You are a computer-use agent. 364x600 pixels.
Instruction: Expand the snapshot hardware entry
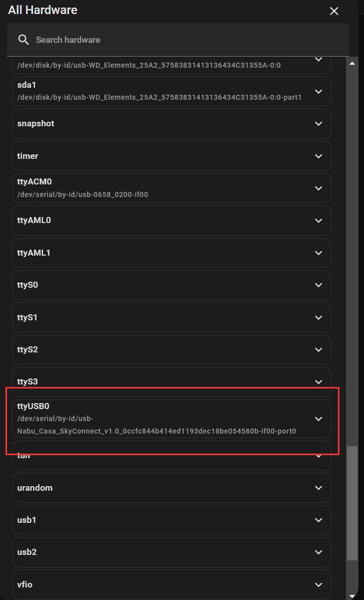[x=318, y=123]
